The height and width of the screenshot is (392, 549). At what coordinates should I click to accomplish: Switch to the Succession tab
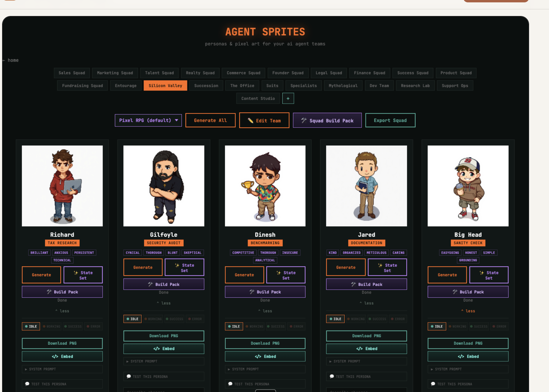[x=206, y=86]
